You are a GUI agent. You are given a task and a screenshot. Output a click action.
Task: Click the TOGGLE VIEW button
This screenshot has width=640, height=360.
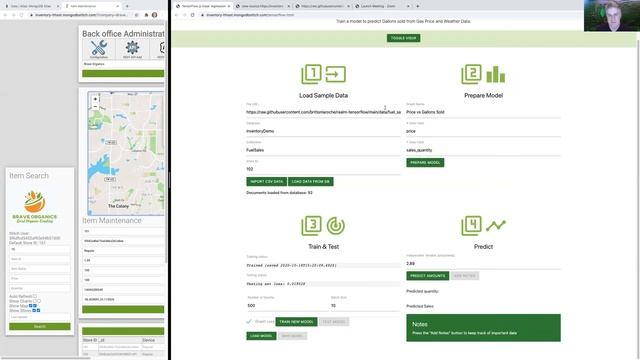pos(404,38)
